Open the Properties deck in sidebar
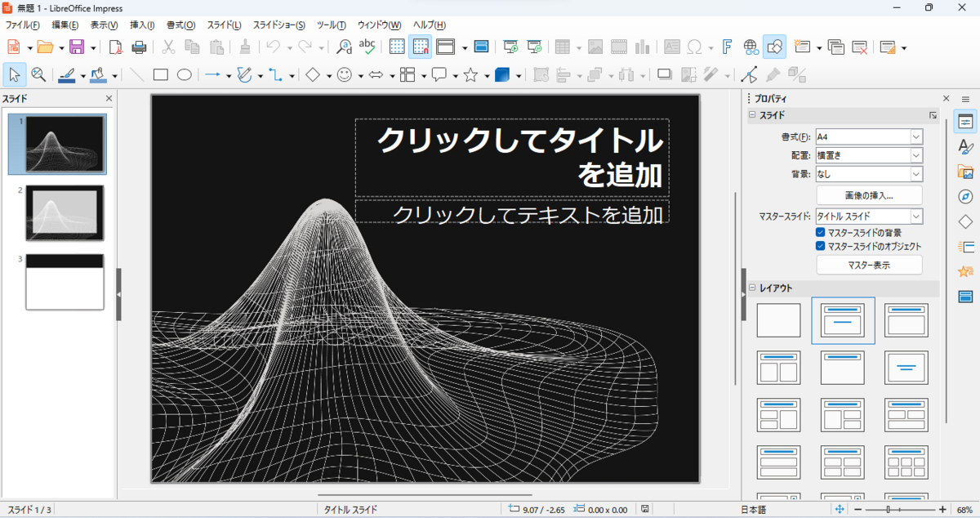This screenshot has height=518, width=980. [965, 121]
